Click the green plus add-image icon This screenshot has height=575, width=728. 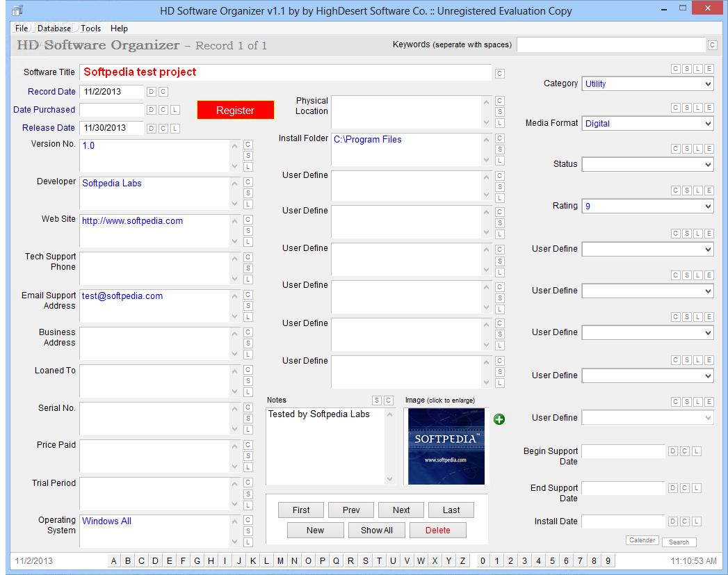[499, 419]
